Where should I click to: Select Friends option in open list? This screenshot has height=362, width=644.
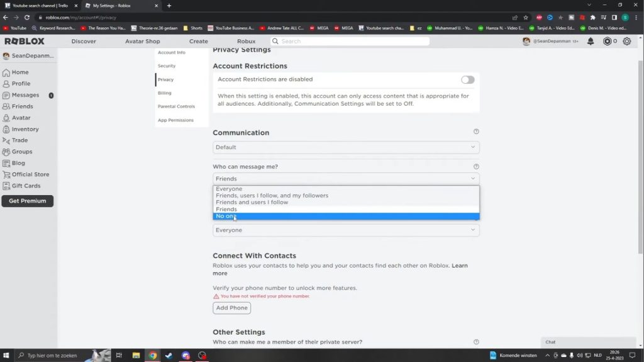click(346, 209)
